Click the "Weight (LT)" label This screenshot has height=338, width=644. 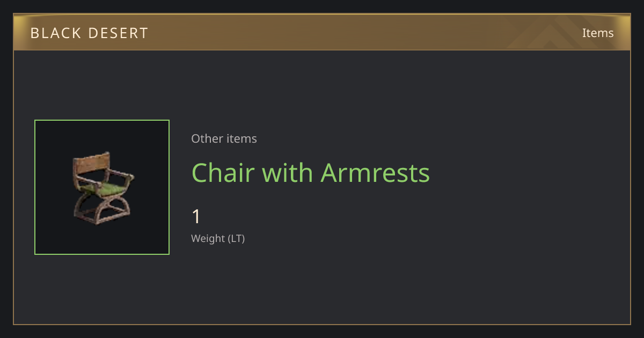[218, 239]
